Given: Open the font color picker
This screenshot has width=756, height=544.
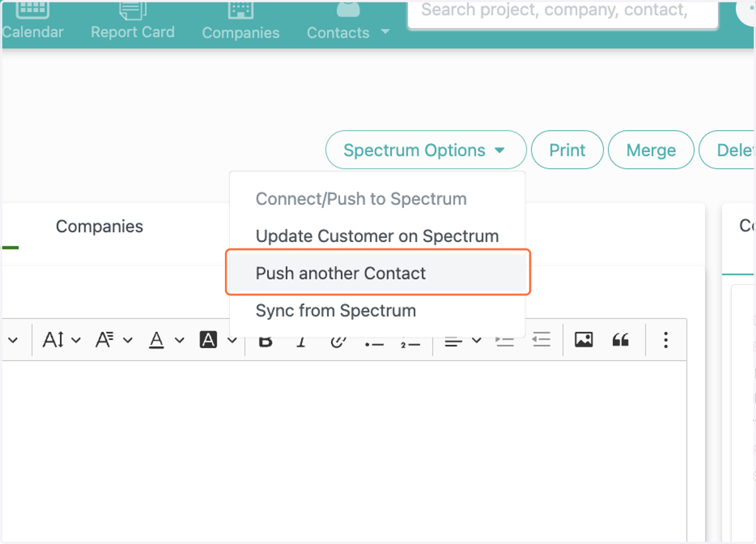Looking at the screenshot, I should tap(166, 340).
